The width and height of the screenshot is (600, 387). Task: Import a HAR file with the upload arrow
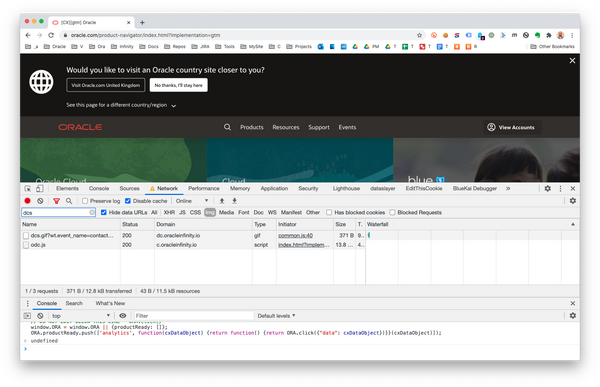click(x=222, y=201)
